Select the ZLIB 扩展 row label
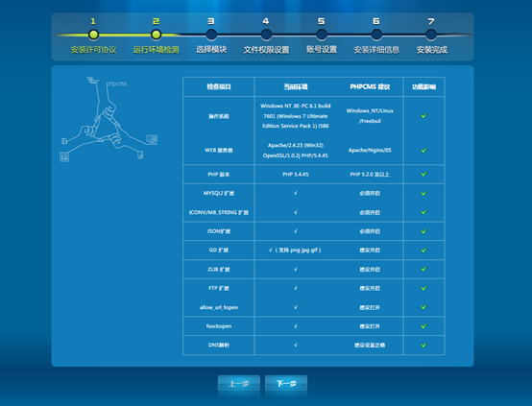Viewport: 532px width, 406px height. coord(219,270)
